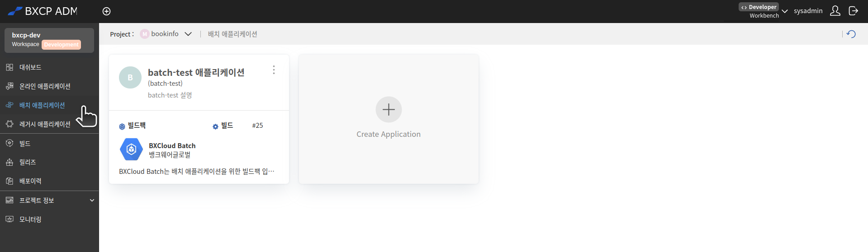The image size is (868, 252).
Task: Click build number #25
Action: coord(257,126)
